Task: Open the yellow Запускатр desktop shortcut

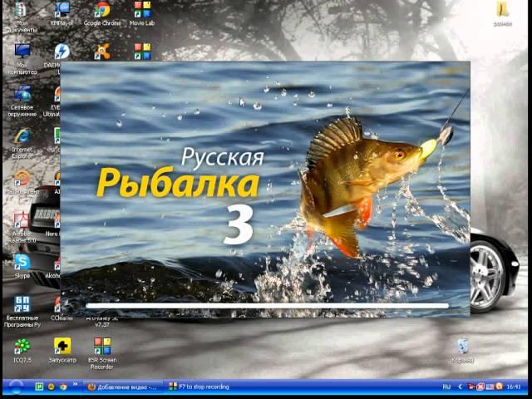Action: pos(62,351)
